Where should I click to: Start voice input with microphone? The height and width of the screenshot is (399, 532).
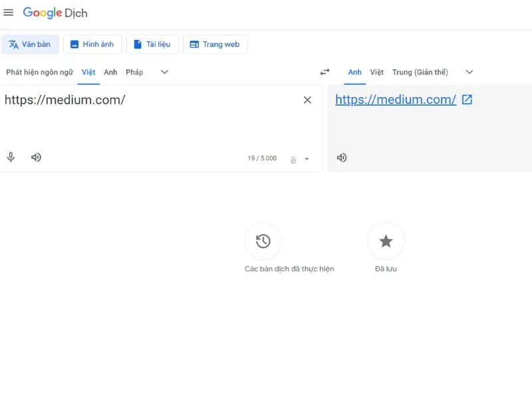click(11, 158)
